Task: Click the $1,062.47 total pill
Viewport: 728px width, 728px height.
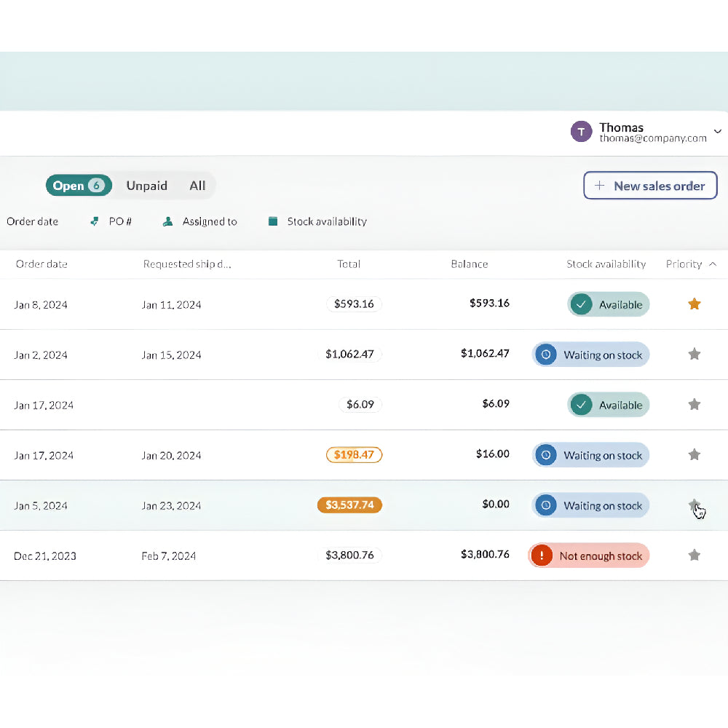Action: (x=349, y=354)
